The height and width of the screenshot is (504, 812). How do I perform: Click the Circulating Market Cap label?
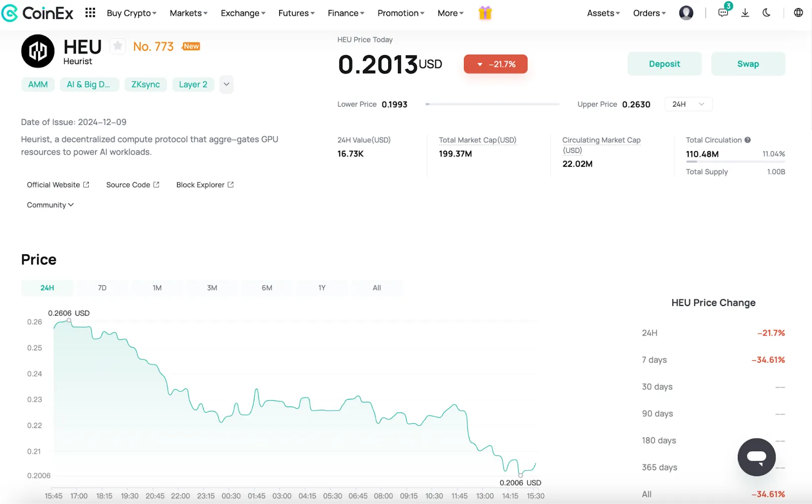(x=601, y=145)
